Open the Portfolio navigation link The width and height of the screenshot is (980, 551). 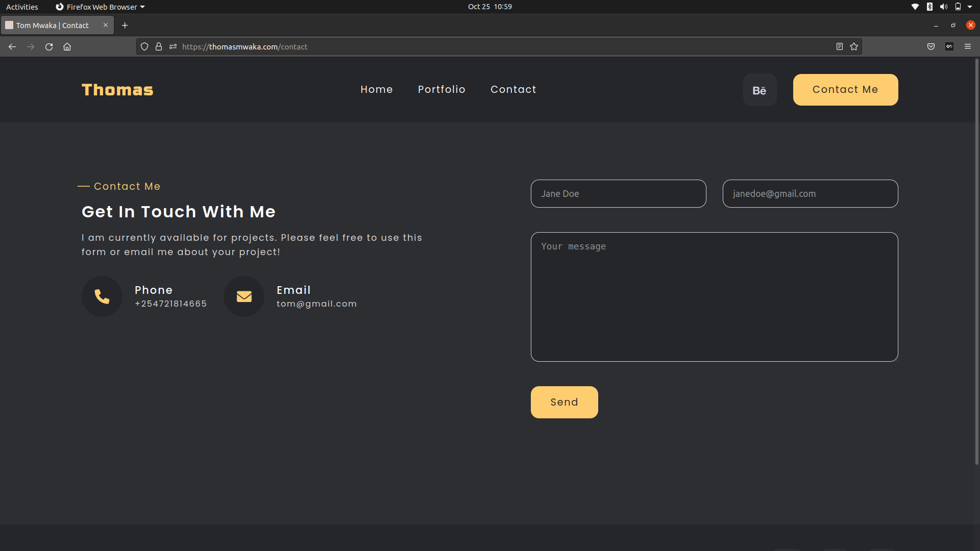point(442,89)
